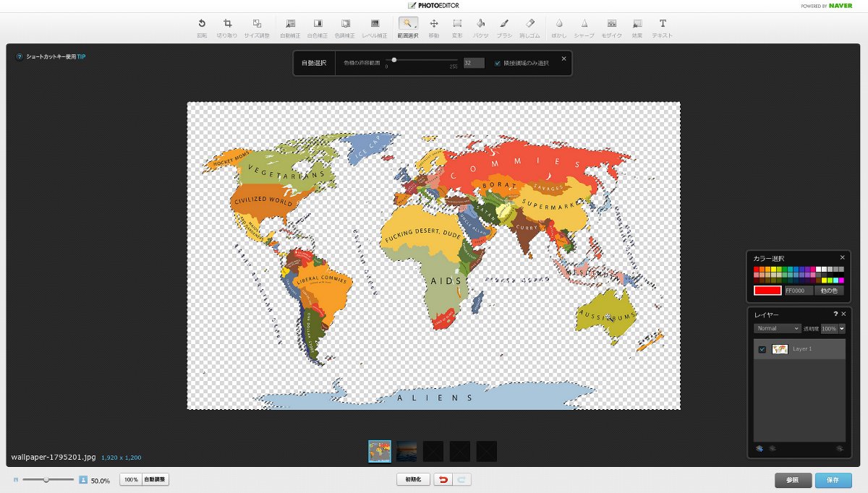Image resolution: width=868 pixels, height=493 pixels.
Task: Open the layer panel help icon
Action: 835,314
